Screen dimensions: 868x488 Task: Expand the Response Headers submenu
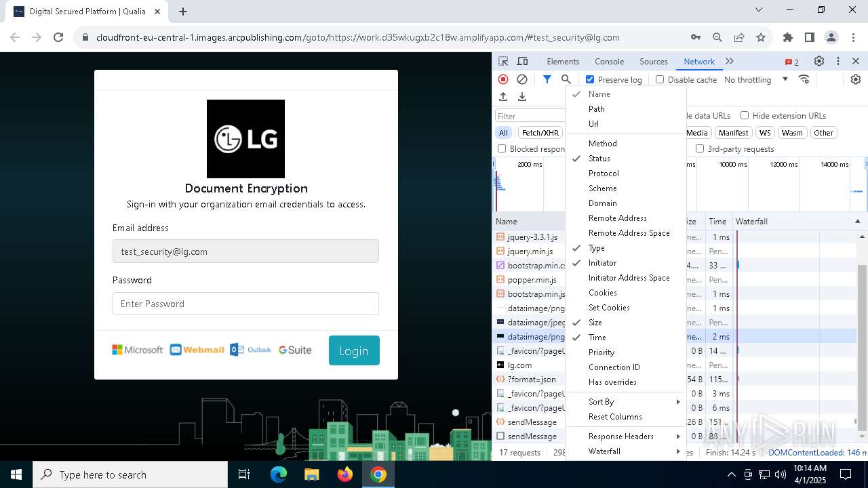(625, 436)
